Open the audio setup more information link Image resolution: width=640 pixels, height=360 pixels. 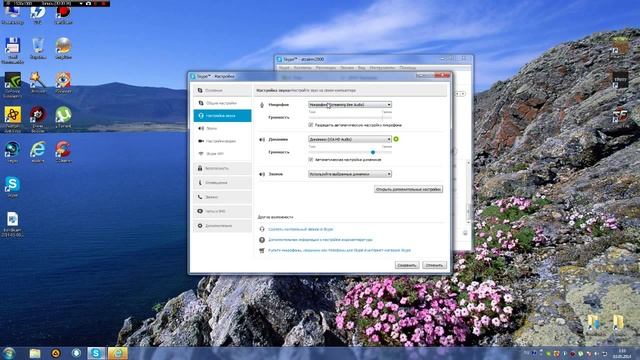(320, 240)
